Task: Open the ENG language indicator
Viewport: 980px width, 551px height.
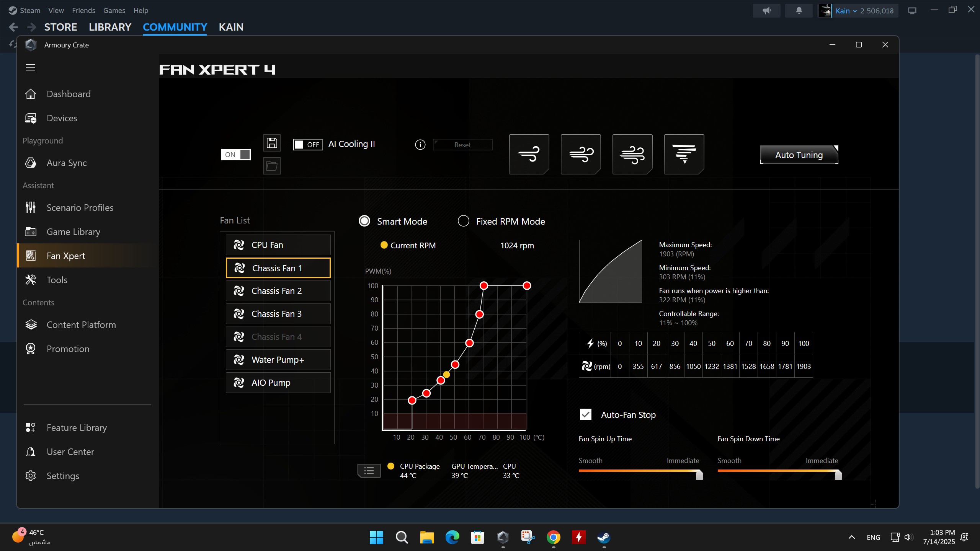Action: pos(873,537)
